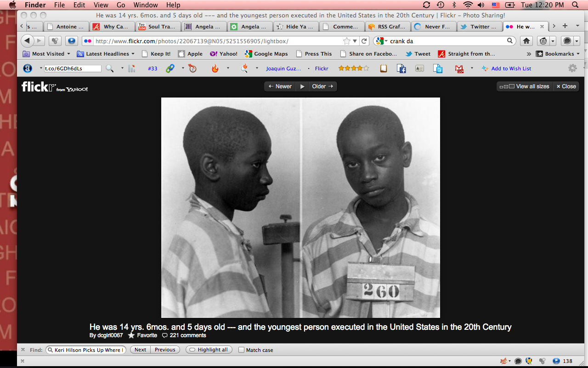Open View all sizes
588x368 pixels.
pyautogui.click(x=525, y=86)
